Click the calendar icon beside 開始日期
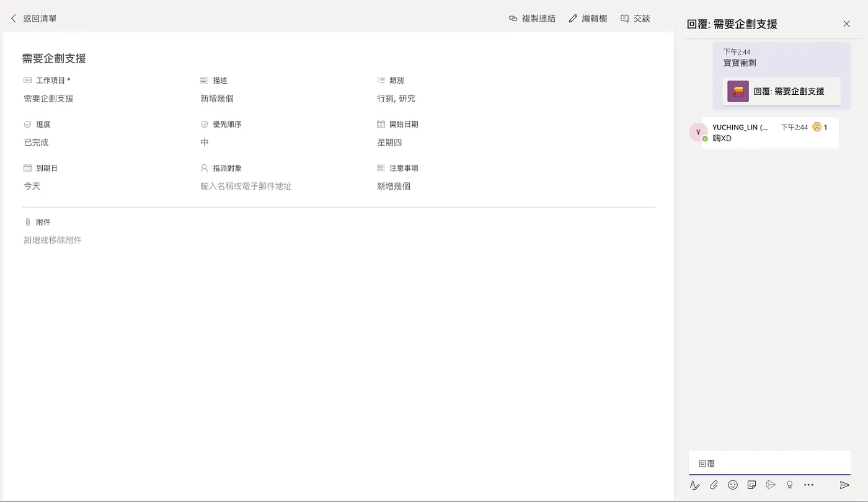The height and width of the screenshot is (502, 868). click(x=381, y=124)
